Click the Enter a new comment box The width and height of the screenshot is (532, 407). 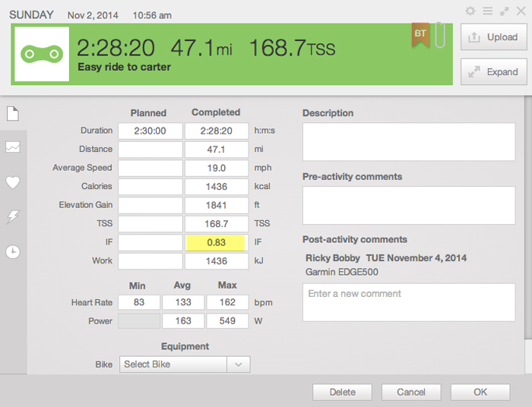[409, 303]
